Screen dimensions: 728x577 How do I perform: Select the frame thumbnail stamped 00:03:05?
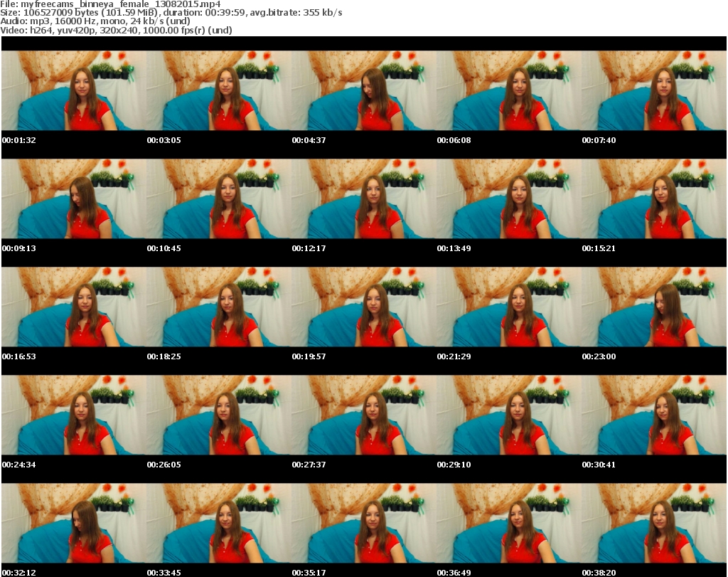pyautogui.click(x=219, y=90)
